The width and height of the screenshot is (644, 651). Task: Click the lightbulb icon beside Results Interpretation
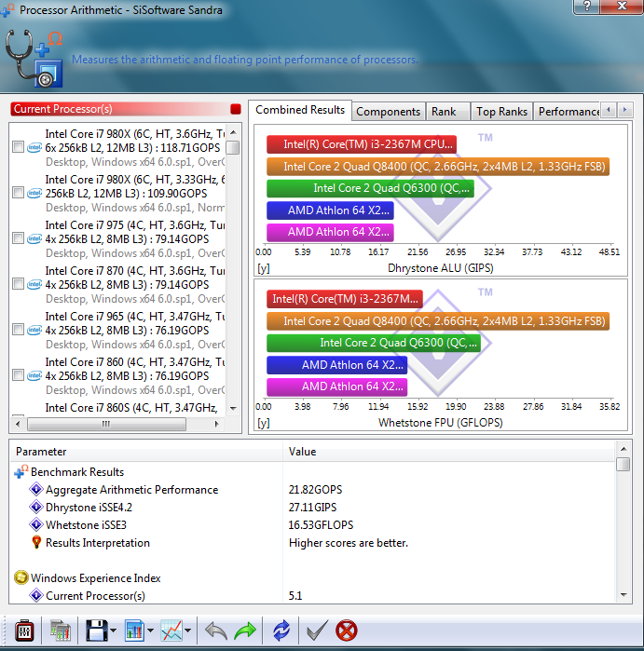pos(36,542)
